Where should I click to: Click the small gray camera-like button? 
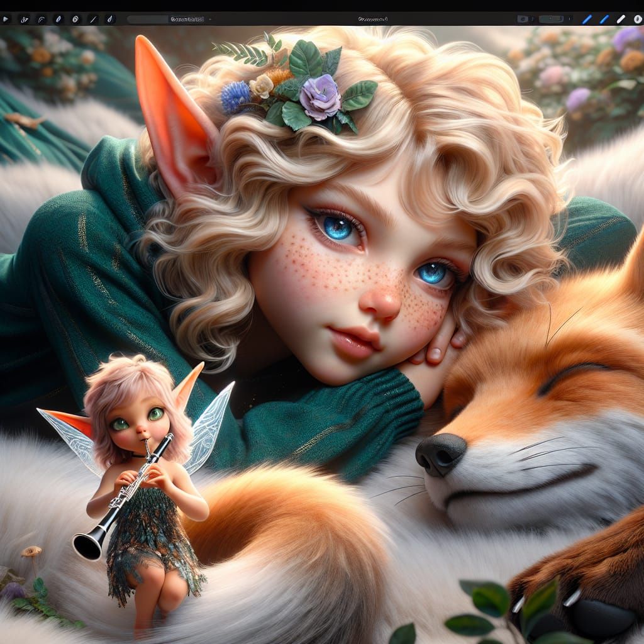pos(522,19)
